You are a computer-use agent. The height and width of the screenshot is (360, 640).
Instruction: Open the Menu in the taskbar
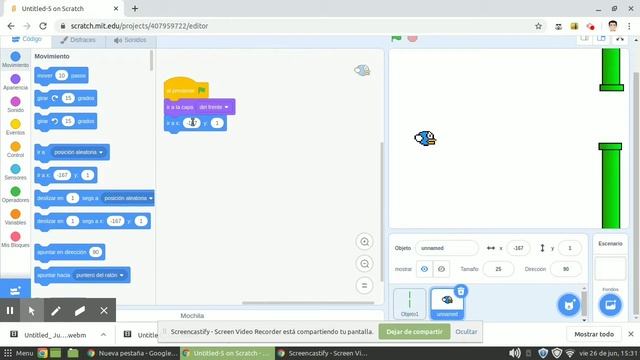pyautogui.click(x=18, y=353)
